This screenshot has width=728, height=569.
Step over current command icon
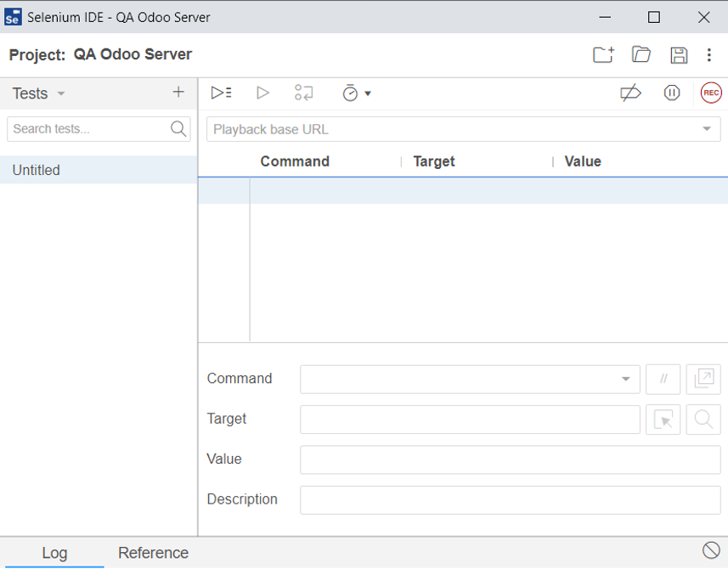(x=304, y=93)
